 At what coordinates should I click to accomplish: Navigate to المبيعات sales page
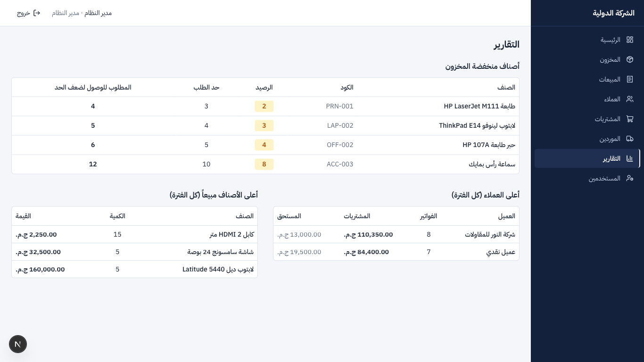click(x=587, y=79)
